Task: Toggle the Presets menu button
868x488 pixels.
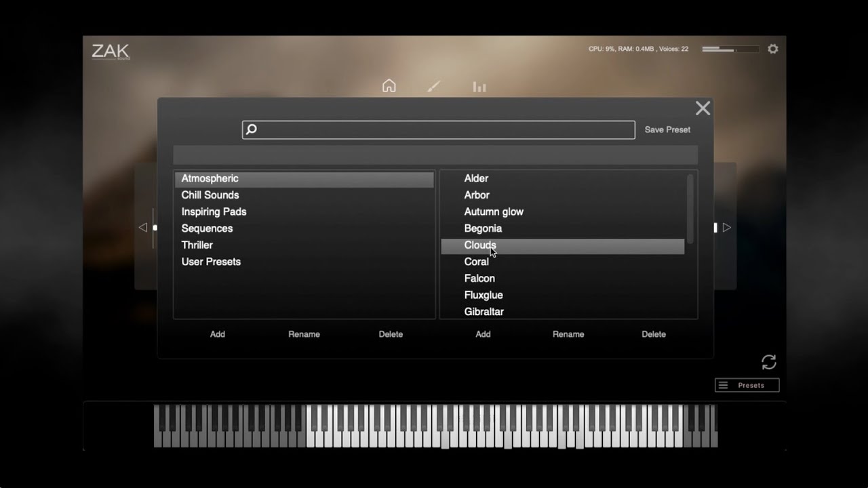Action: (x=747, y=385)
